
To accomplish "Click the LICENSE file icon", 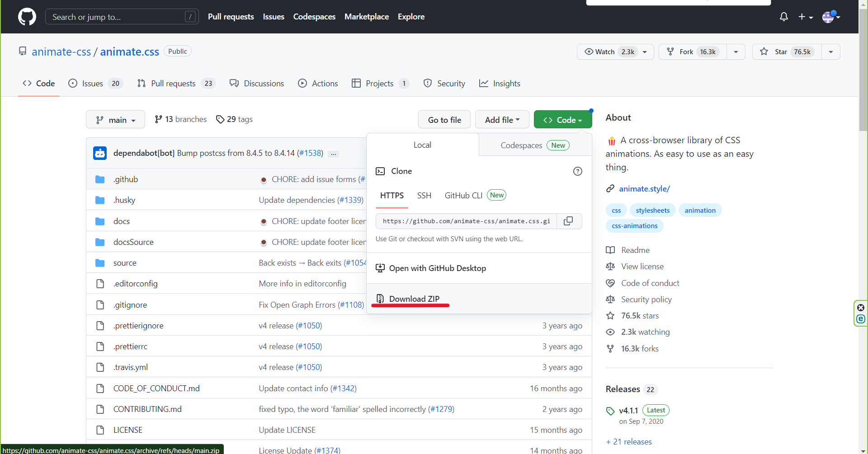I will point(100,430).
